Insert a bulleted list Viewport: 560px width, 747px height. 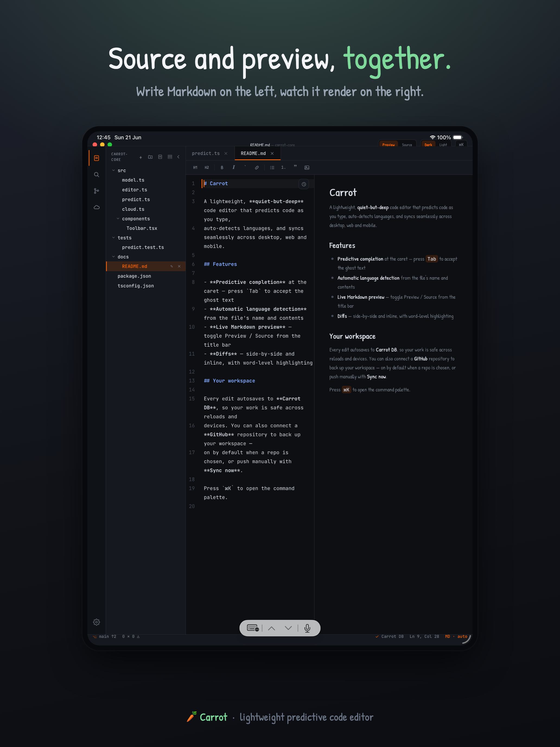coord(272,167)
